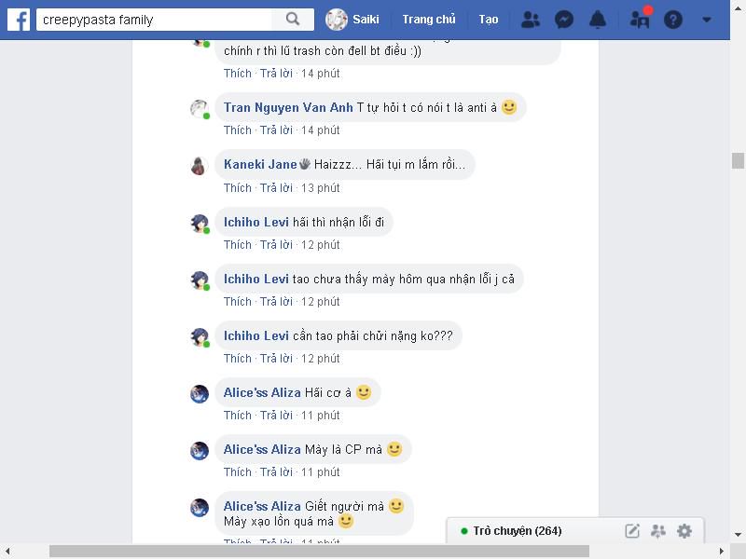The width and height of the screenshot is (746, 560).
Task: Click the groups icon with red badge
Action: point(640,18)
